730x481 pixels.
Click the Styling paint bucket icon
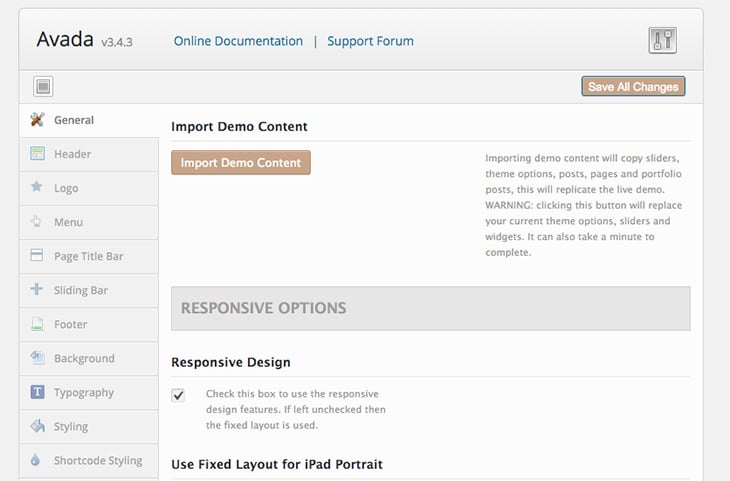tap(37, 426)
